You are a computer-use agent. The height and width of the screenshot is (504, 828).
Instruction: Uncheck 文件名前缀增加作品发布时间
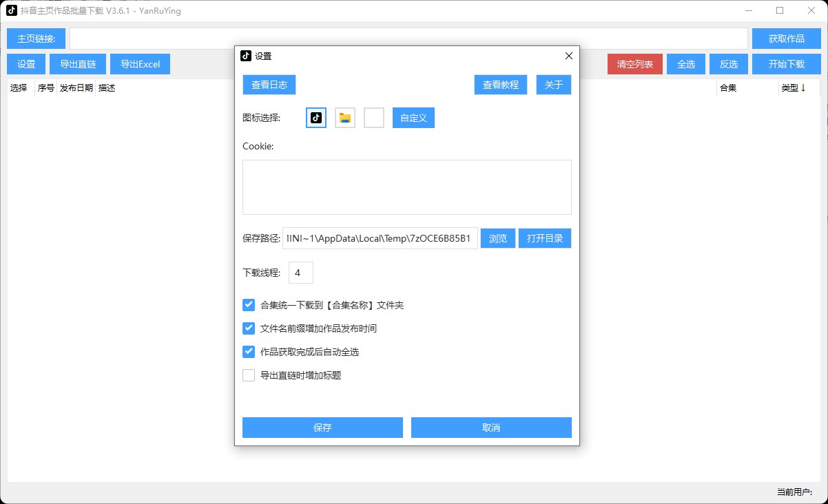click(249, 328)
